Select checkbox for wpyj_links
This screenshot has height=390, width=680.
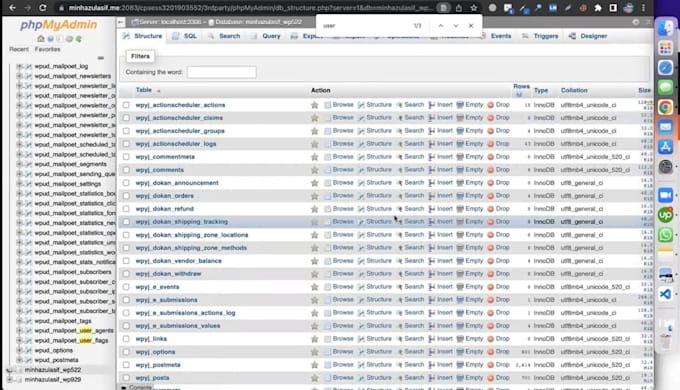point(126,339)
